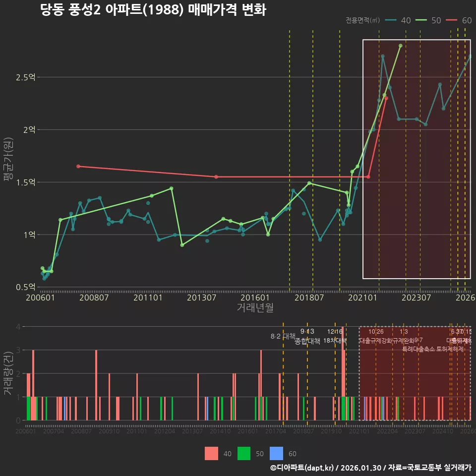476x476 pixels.
Task: Toggle the 60 series in top legend
Action: (x=459, y=20)
